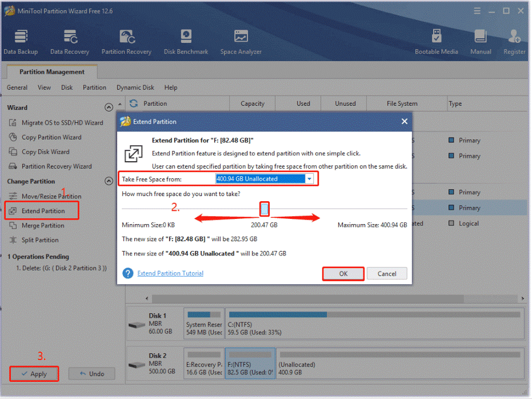This screenshot has height=399, width=532.
Task: Select the 400.9 GB Unallocated block
Action: pyautogui.click(x=400, y=364)
